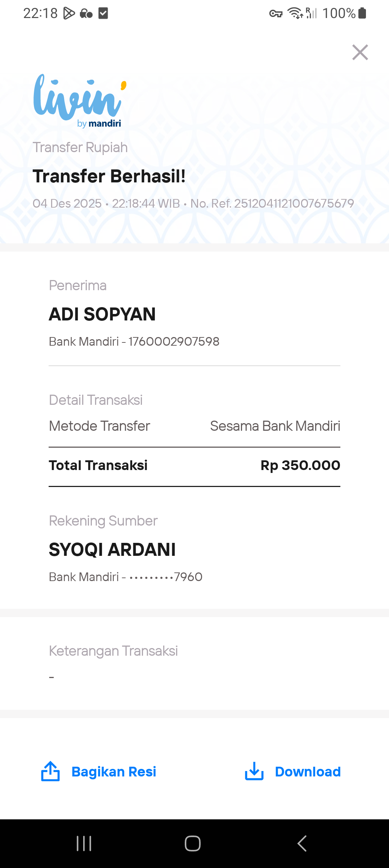389x868 pixels.
Task: Tap the Total Transaksi amount Rp 350.000
Action: point(300,465)
